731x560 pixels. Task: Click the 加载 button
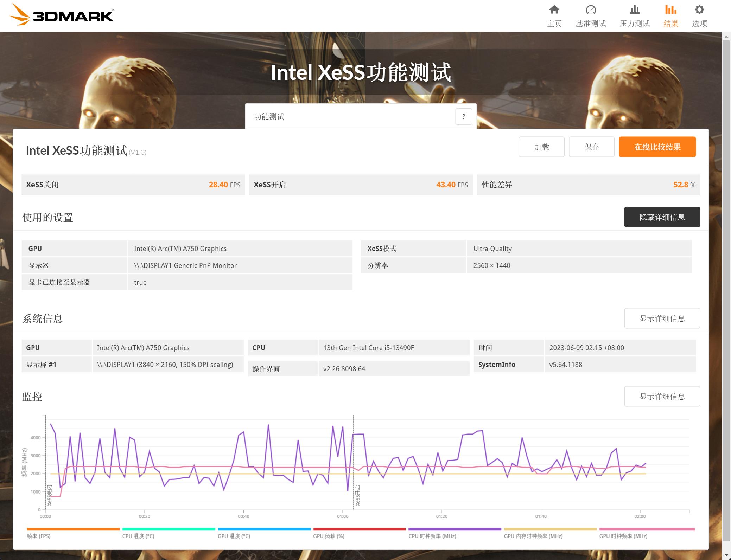(x=541, y=147)
